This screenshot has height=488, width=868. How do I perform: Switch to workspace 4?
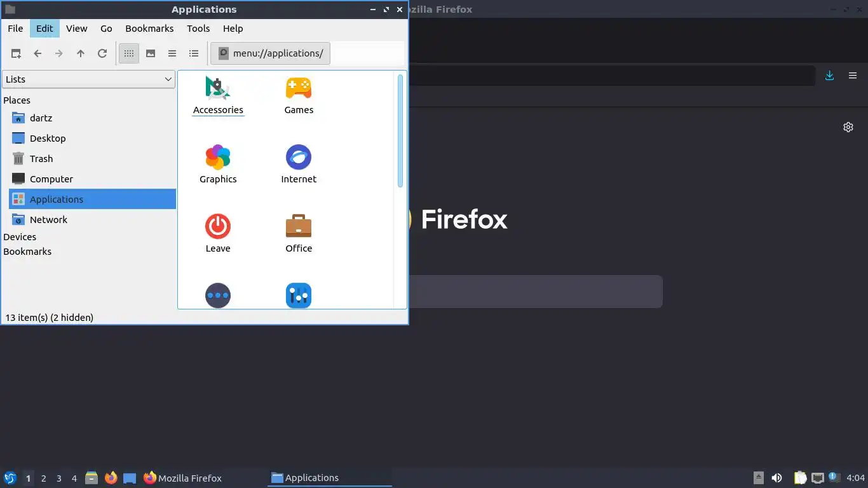click(74, 478)
